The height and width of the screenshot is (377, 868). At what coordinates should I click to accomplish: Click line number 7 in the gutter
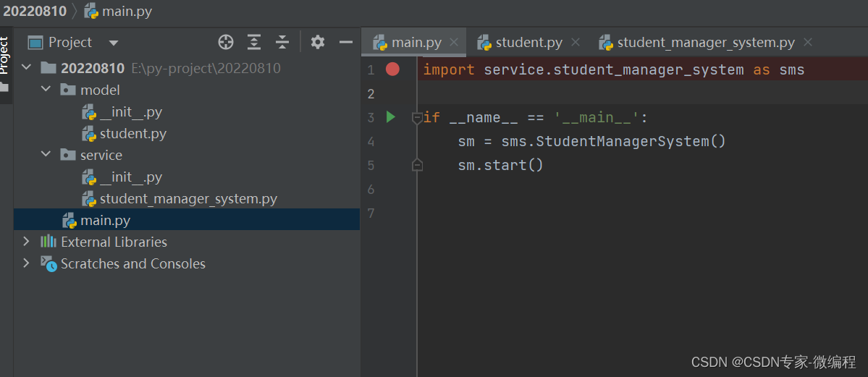[371, 213]
